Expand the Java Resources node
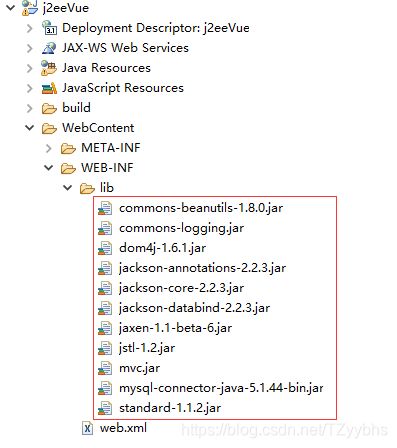 click(x=29, y=68)
